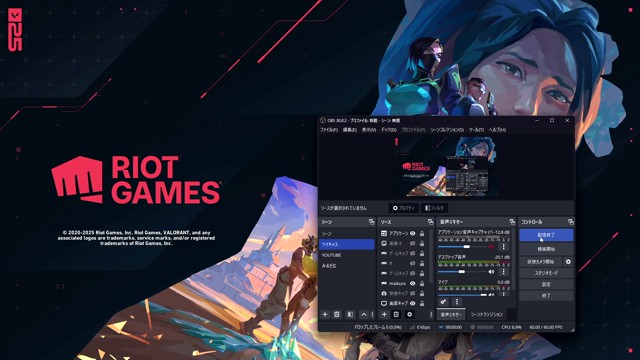Open advanced audio properties gears icon
This screenshot has height=360, width=640.
tap(443, 302)
